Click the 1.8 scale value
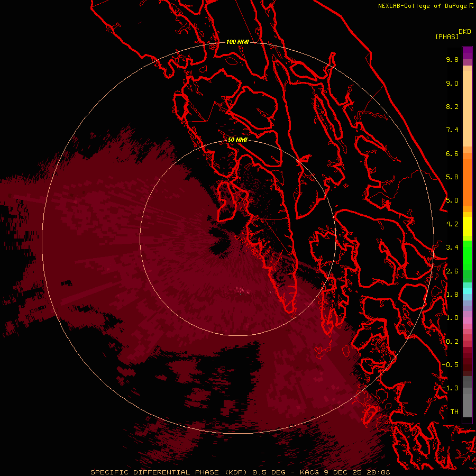The image size is (476, 476). [452, 295]
